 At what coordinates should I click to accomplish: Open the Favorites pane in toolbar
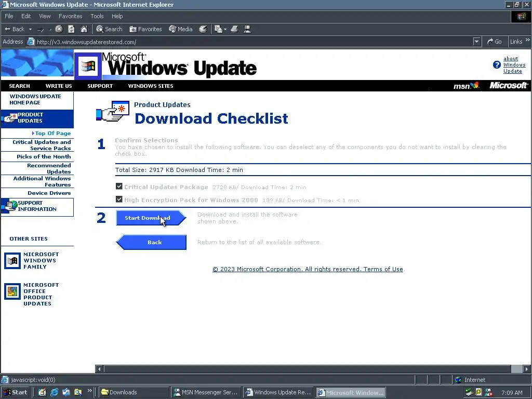[145, 29]
